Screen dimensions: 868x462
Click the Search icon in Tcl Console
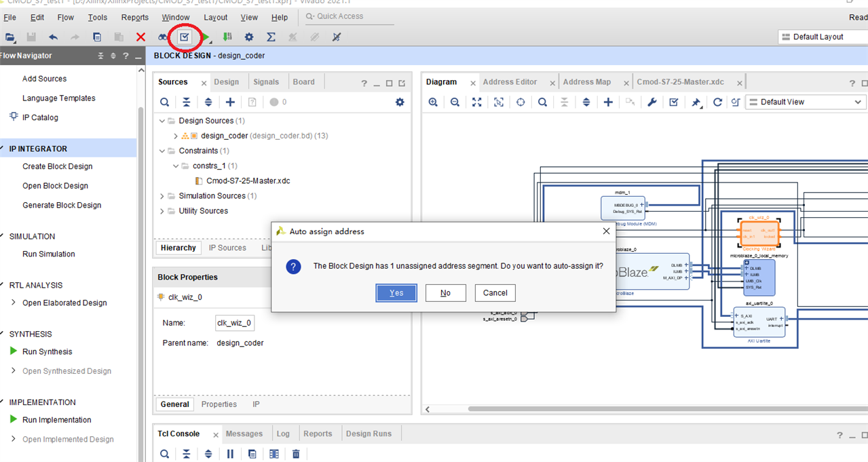[164, 454]
